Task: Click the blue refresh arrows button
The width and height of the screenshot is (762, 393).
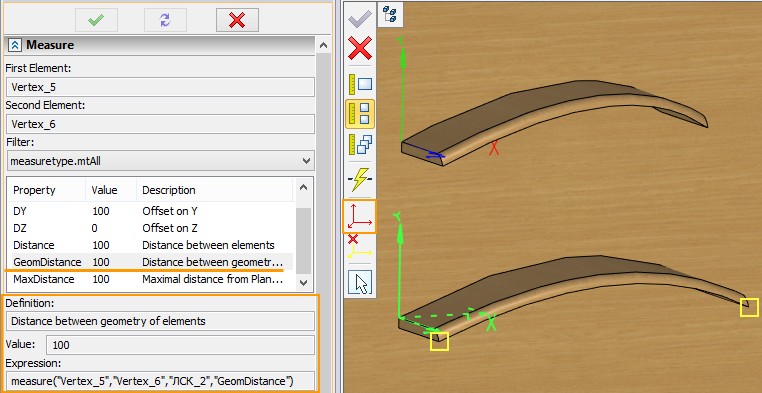Action: click(165, 20)
